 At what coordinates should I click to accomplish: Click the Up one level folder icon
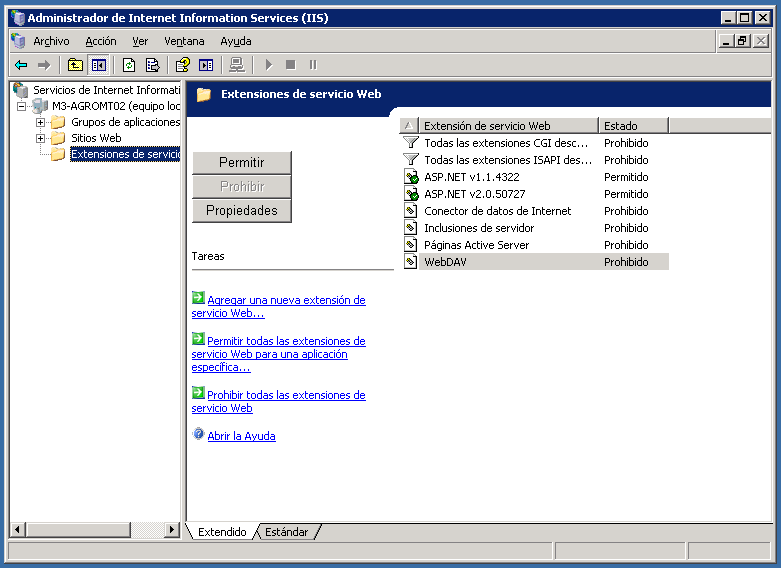click(75, 65)
